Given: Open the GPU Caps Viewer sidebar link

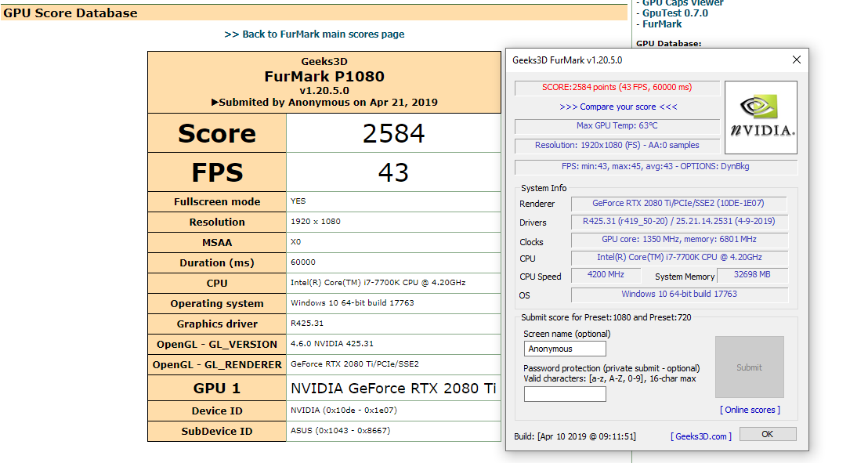Looking at the screenshot, I should click(x=682, y=3).
